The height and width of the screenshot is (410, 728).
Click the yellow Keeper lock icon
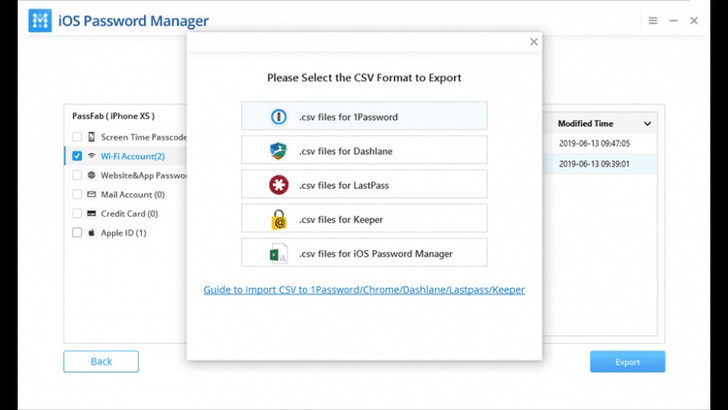pos(279,219)
